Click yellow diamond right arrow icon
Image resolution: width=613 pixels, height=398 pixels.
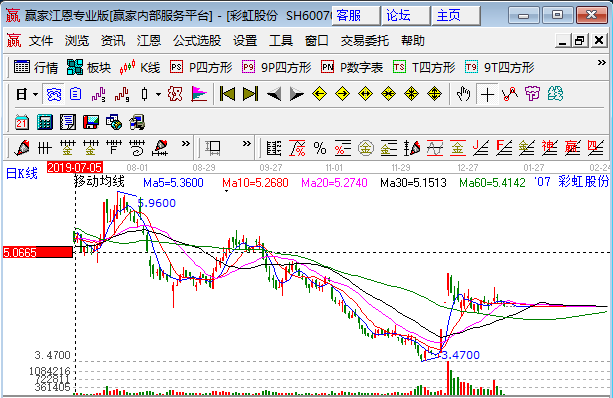pos(342,94)
